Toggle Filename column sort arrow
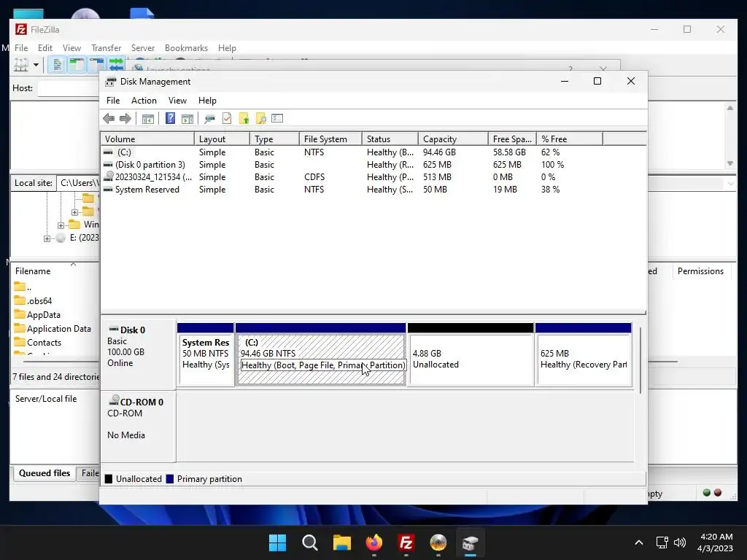The width and height of the screenshot is (747, 560). coord(74,264)
